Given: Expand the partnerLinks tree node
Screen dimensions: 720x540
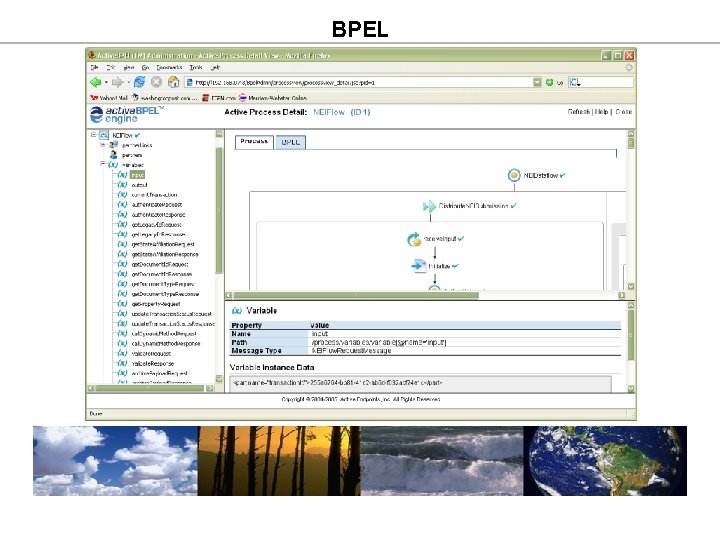Looking at the screenshot, I should [103, 145].
